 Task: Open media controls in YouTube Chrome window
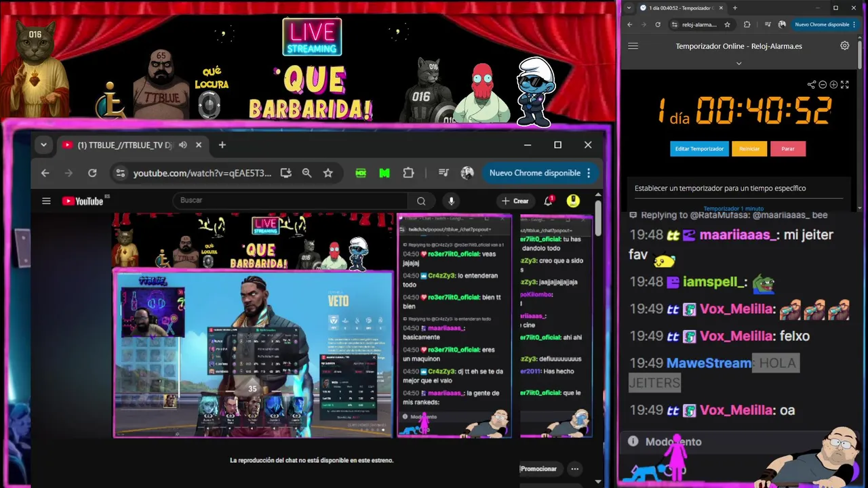[443, 173]
